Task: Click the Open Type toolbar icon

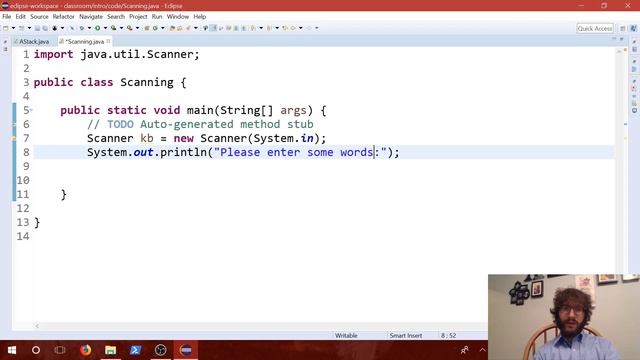Action: (x=172, y=28)
